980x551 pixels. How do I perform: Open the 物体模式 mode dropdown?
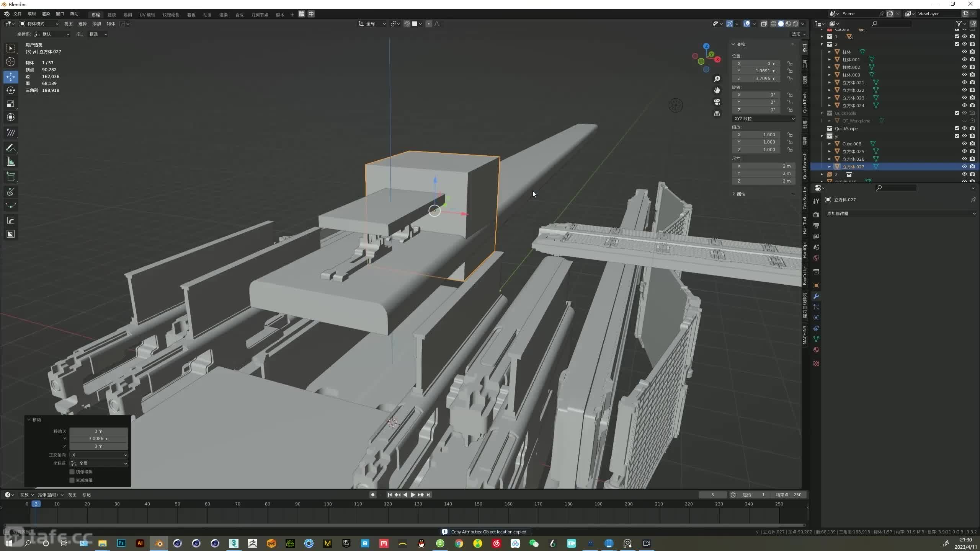coord(39,24)
